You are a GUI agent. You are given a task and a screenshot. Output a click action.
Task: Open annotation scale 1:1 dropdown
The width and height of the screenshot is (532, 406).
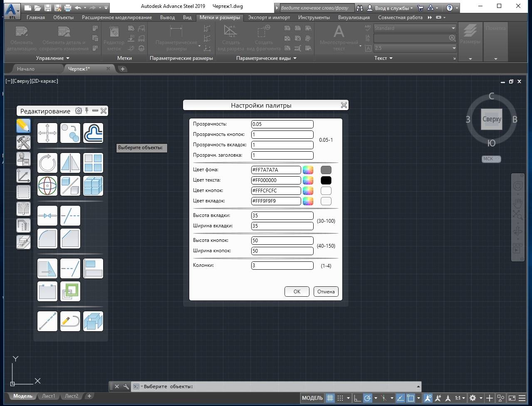[x=460, y=398]
